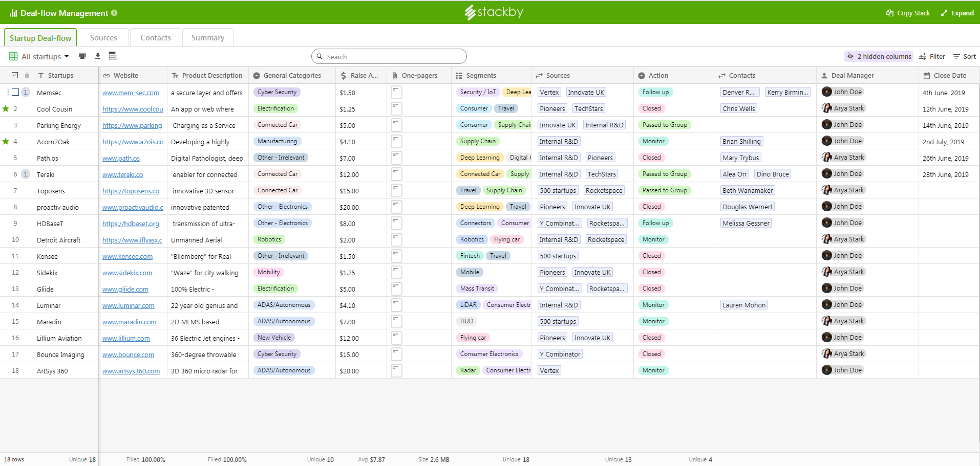Click the row height icon in the toolbar
The width and height of the screenshot is (980, 466).
click(x=113, y=56)
